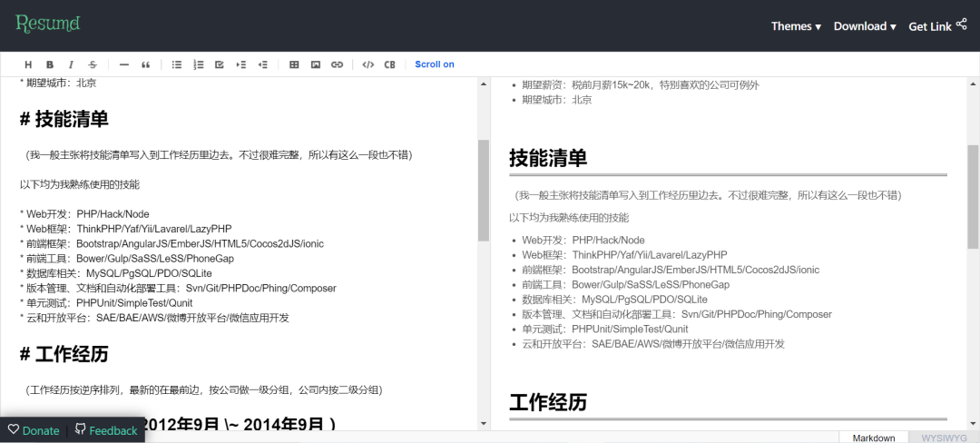Toggle italic formatting
This screenshot has height=443, width=980.
point(72,64)
